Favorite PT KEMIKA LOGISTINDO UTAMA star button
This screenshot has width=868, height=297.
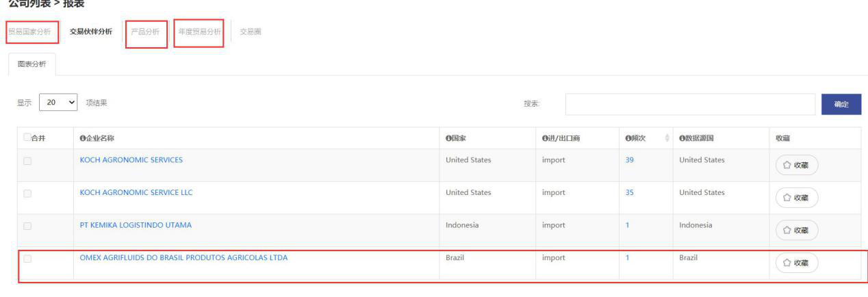tap(796, 230)
